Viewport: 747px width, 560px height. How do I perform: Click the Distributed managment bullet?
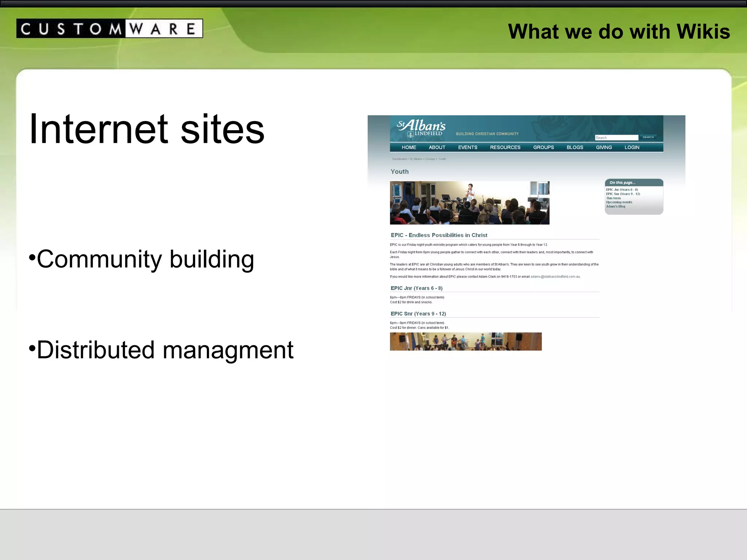[x=161, y=350]
